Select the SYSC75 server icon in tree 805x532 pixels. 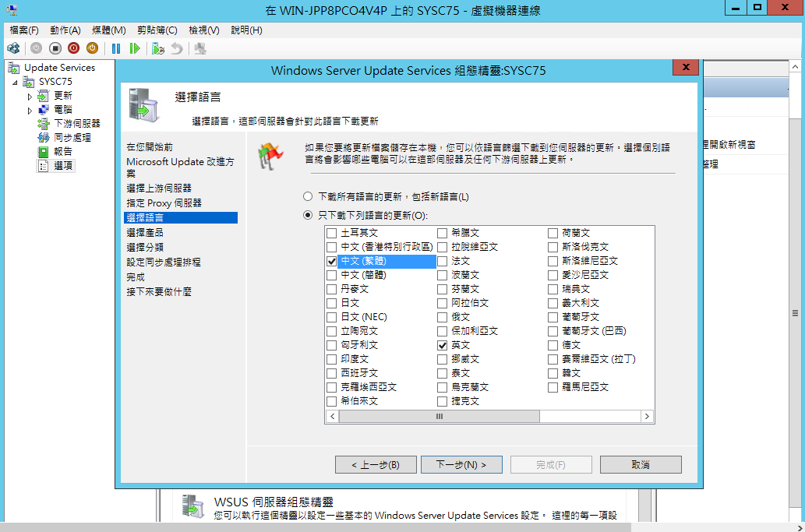coord(29,82)
